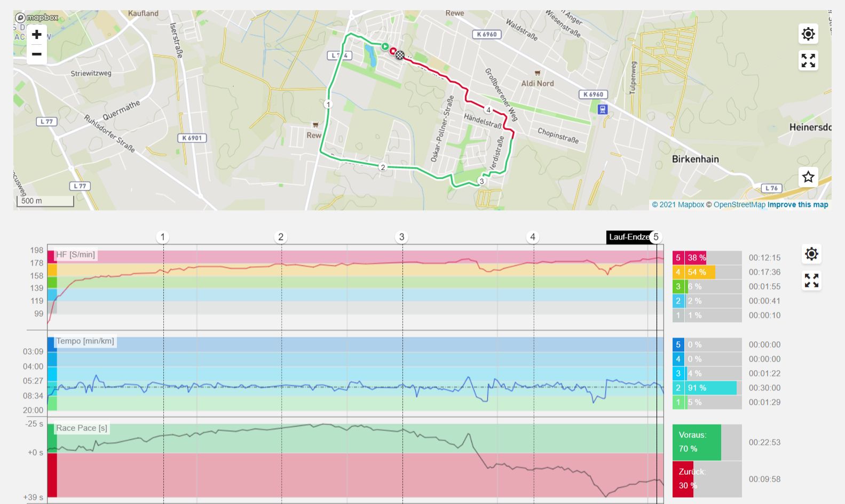Click the green start marker on map
This screenshot has height=504, width=845.
coord(385,46)
